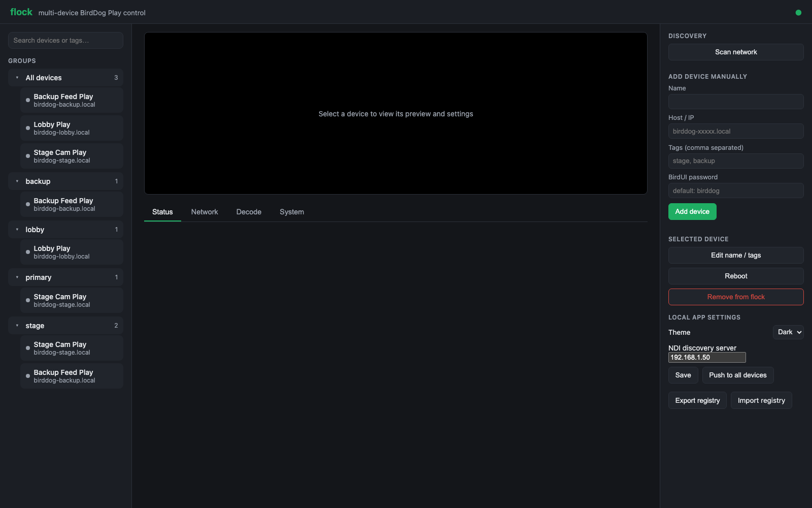Click the 'ADD DEVICE MANUALLY' heading

point(707,77)
